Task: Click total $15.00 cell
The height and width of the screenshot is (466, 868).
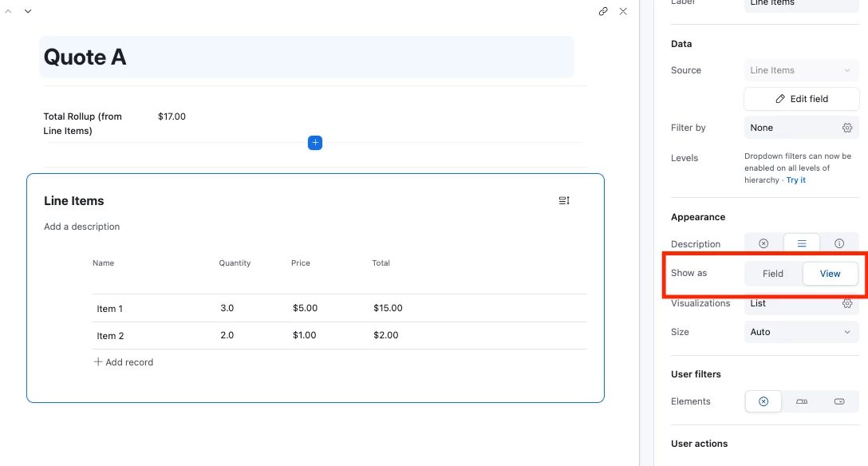Action: point(388,308)
